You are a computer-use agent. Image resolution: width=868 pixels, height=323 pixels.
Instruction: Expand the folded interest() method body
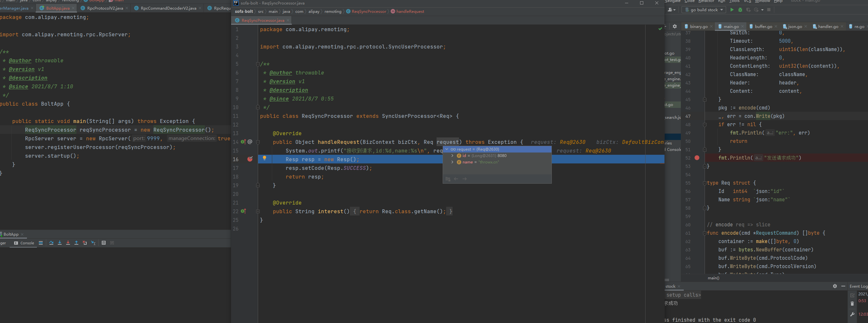[x=258, y=211]
